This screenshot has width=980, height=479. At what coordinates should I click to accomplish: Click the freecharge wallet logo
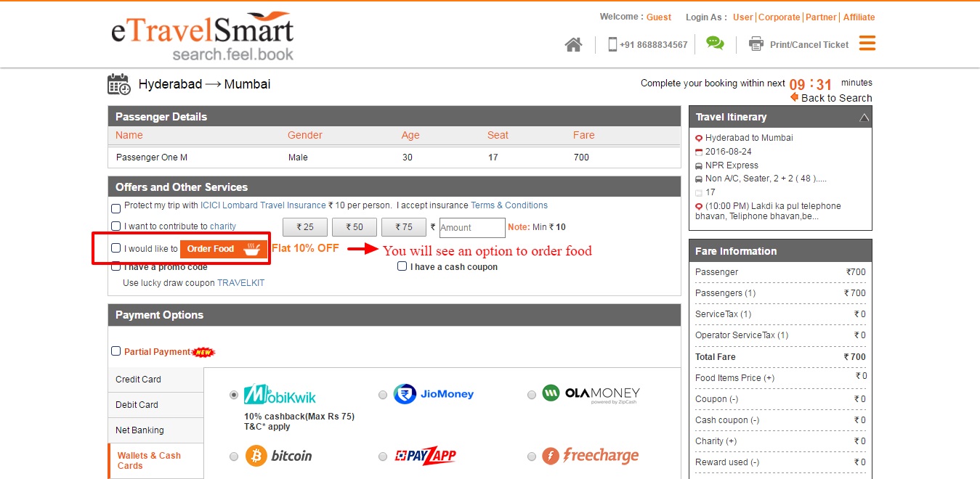591,456
